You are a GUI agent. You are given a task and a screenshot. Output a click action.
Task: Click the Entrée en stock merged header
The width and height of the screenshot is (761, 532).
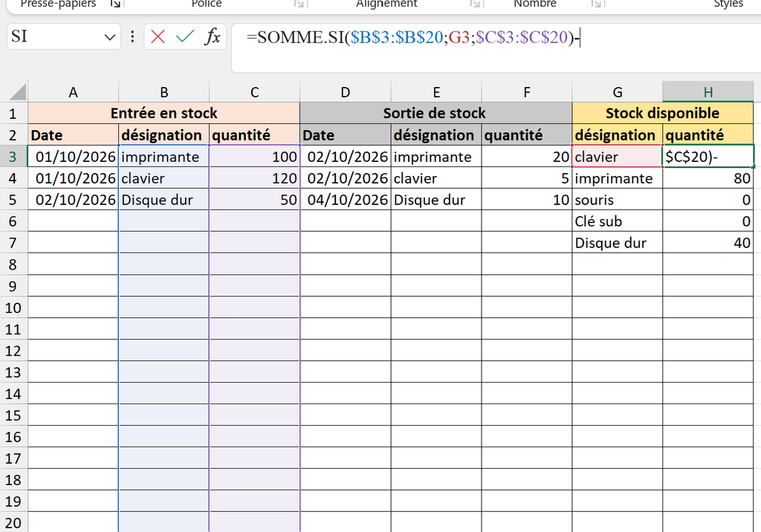164,113
